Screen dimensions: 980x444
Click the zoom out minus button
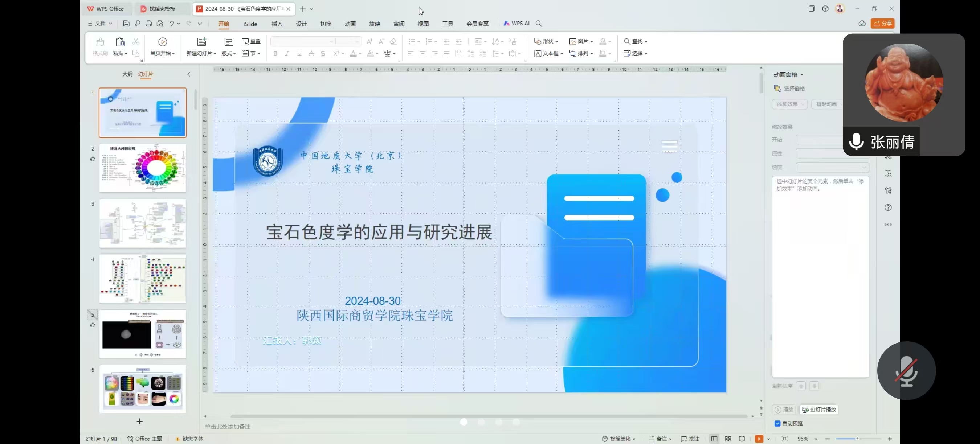tap(828, 439)
